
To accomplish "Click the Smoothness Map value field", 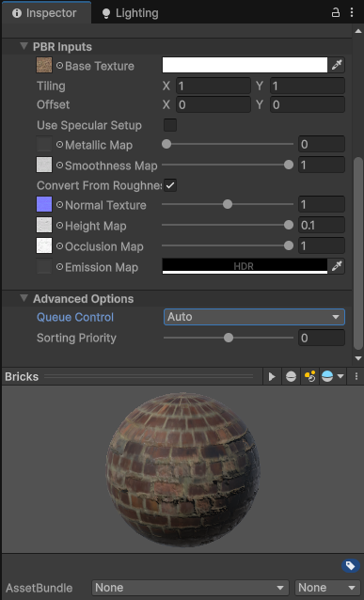I will 322,165.
